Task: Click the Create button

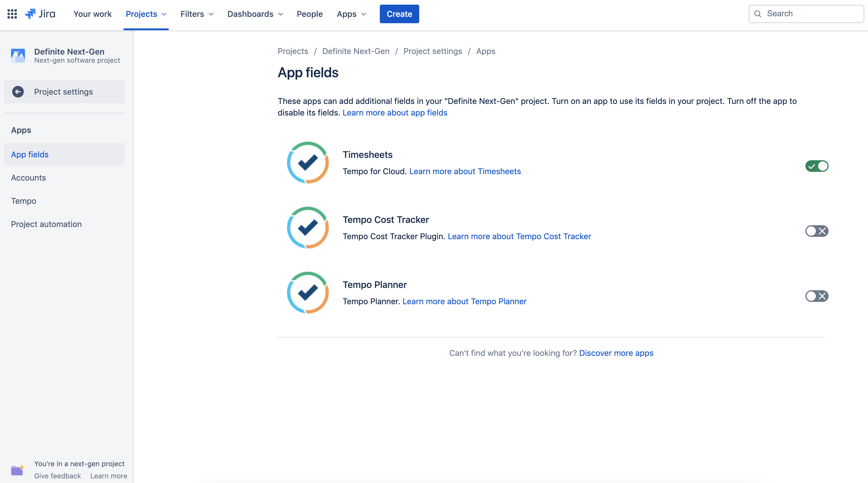Action: coord(399,14)
